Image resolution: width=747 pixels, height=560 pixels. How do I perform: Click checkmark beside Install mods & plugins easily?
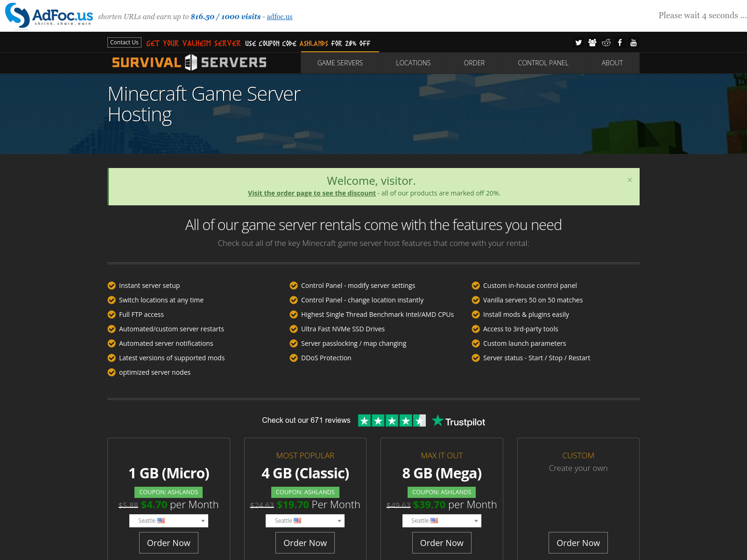476,315
